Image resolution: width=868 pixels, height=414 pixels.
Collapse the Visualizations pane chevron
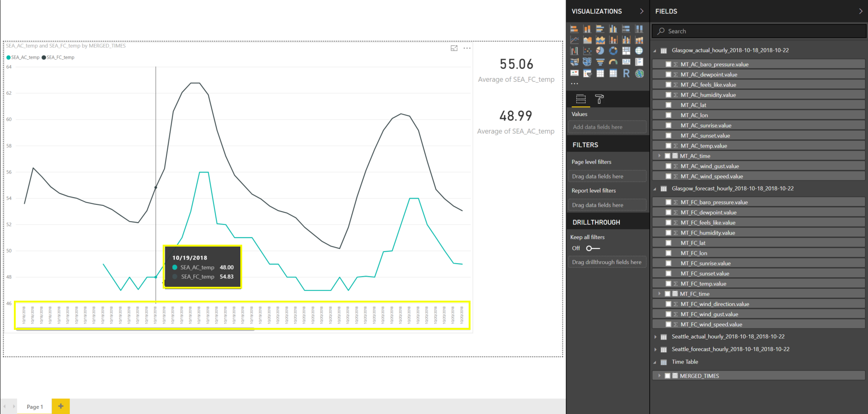click(642, 11)
